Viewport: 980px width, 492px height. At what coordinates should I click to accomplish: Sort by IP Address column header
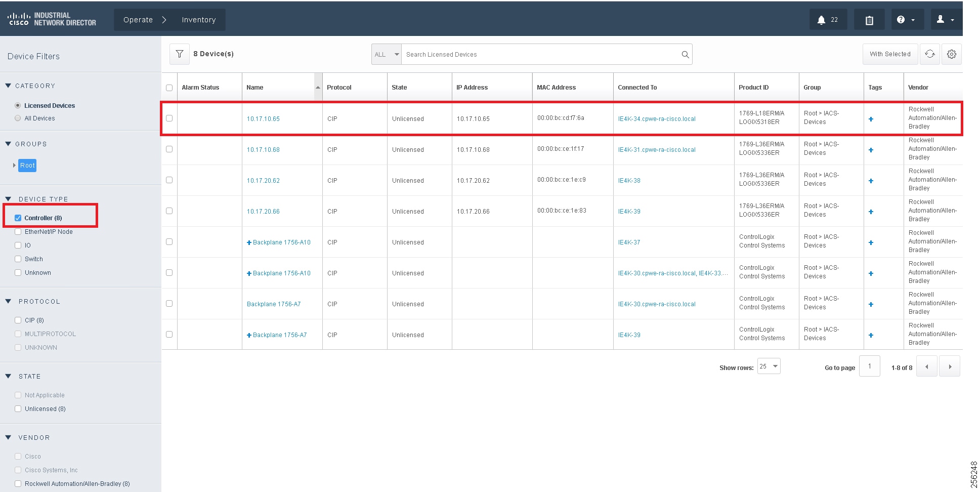(472, 88)
